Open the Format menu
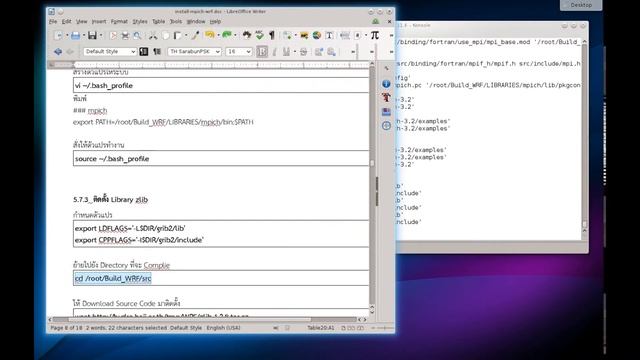Screen dimensions: 640x360 [x=119, y=21]
